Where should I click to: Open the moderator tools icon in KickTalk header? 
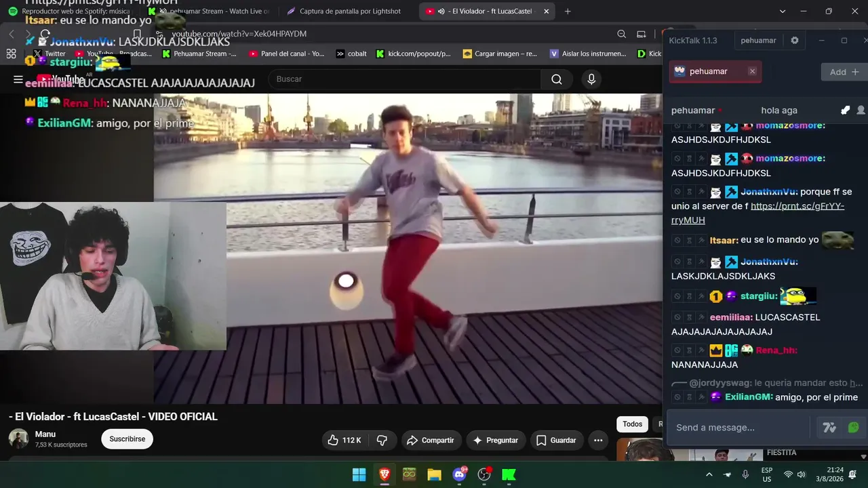845,110
